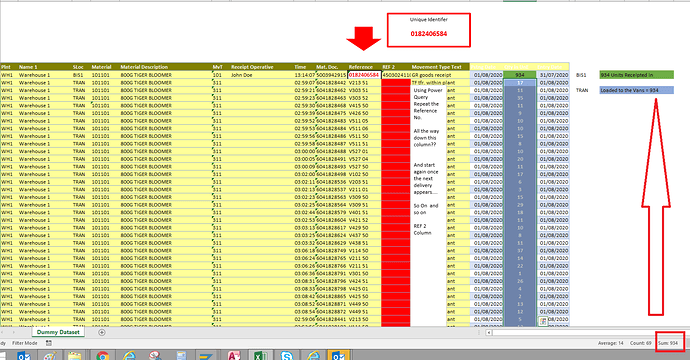Open Skype from the taskbar

tap(287, 355)
